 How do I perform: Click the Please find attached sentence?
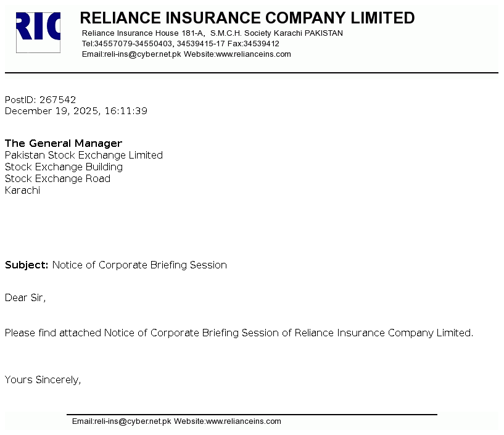pos(239,333)
